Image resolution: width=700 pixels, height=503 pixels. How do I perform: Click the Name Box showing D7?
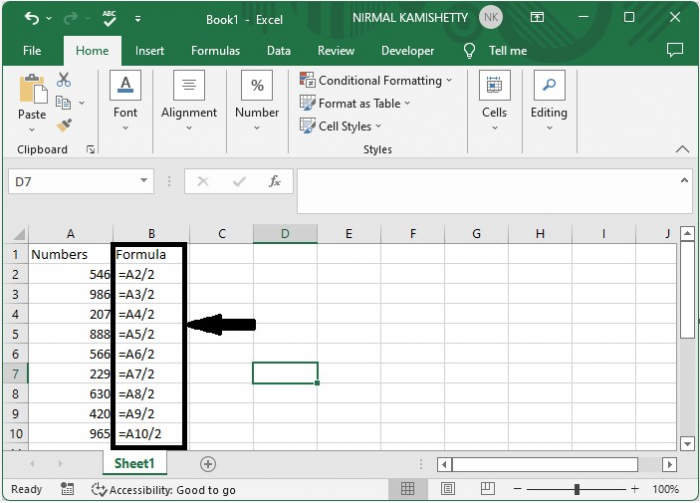click(74, 181)
